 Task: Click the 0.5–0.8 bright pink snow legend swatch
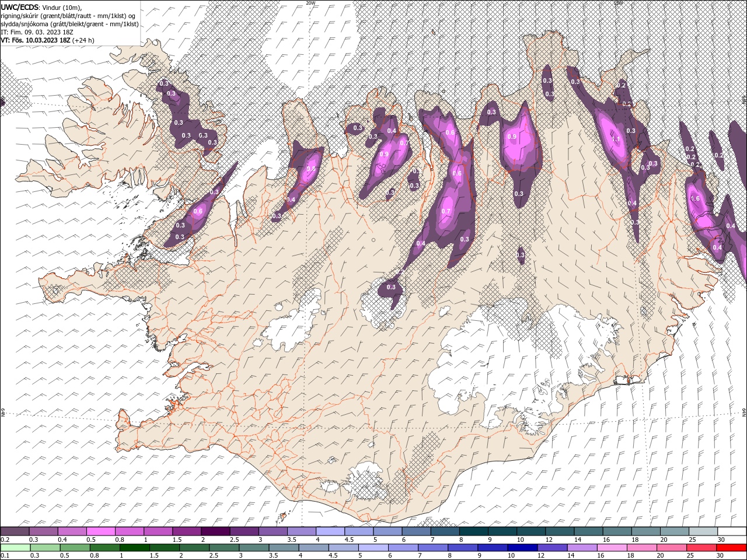point(100,531)
